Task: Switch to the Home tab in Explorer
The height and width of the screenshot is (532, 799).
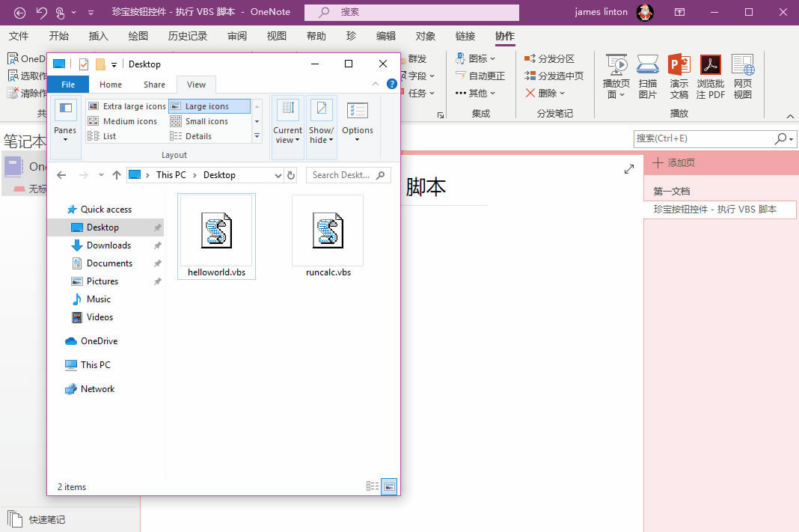Action: point(110,84)
